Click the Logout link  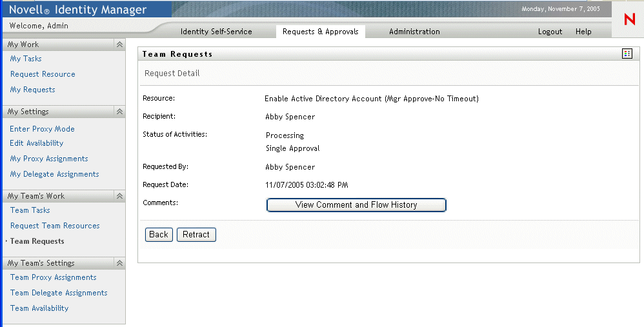(550, 32)
